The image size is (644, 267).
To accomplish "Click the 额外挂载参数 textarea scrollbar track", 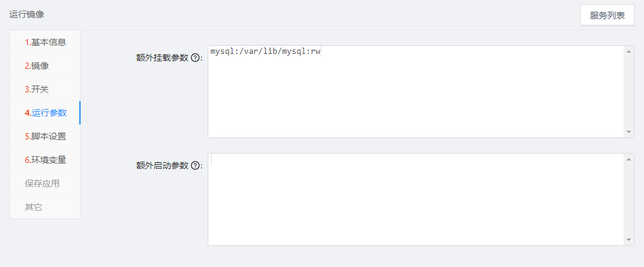I will 629,92.
